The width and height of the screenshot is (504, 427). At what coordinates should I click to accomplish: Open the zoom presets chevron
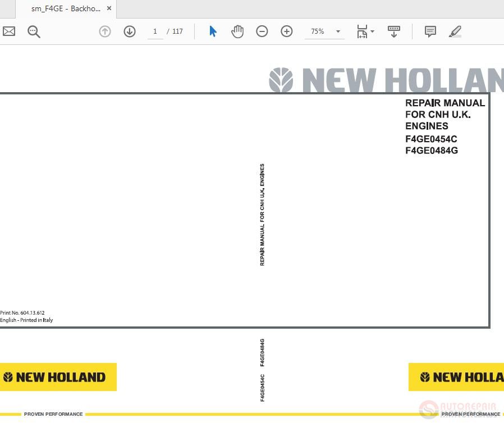click(x=337, y=31)
